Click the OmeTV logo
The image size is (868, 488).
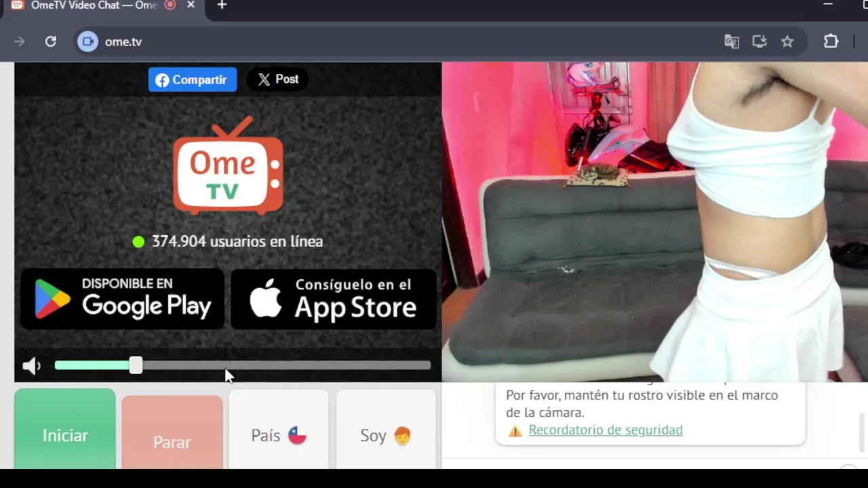pos(228,165)
